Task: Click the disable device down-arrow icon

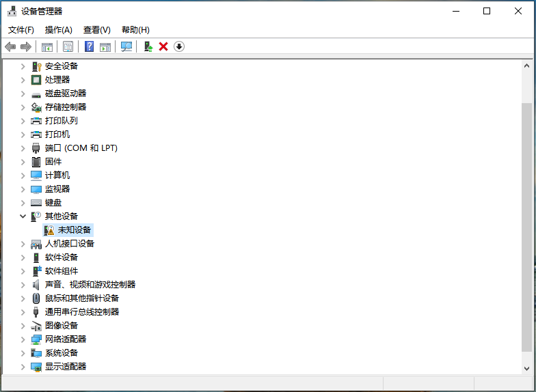Action: pyautogui.click(x=179, y=46)
